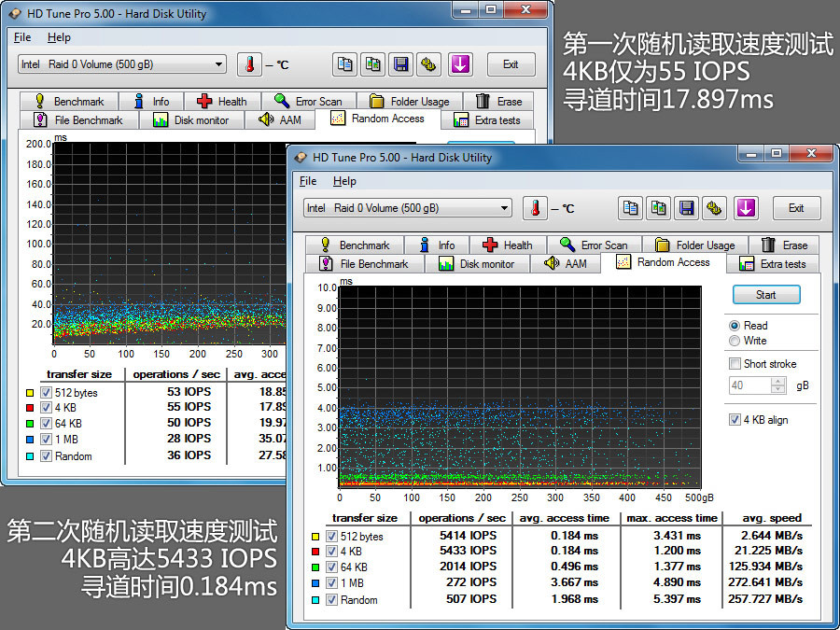Click the Exit button in front window
840x630 pixels.
click(795, 208)
